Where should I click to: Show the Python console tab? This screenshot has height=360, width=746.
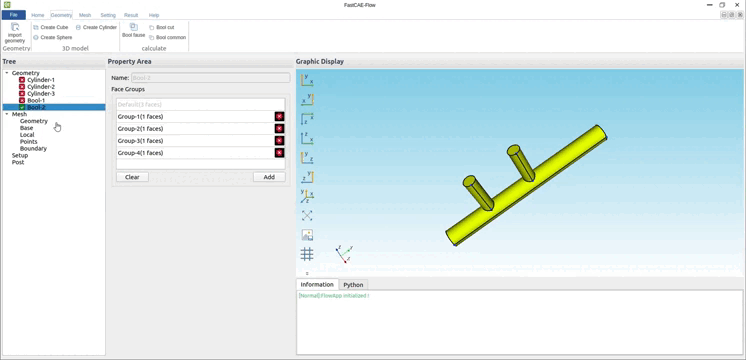point(353,285)
